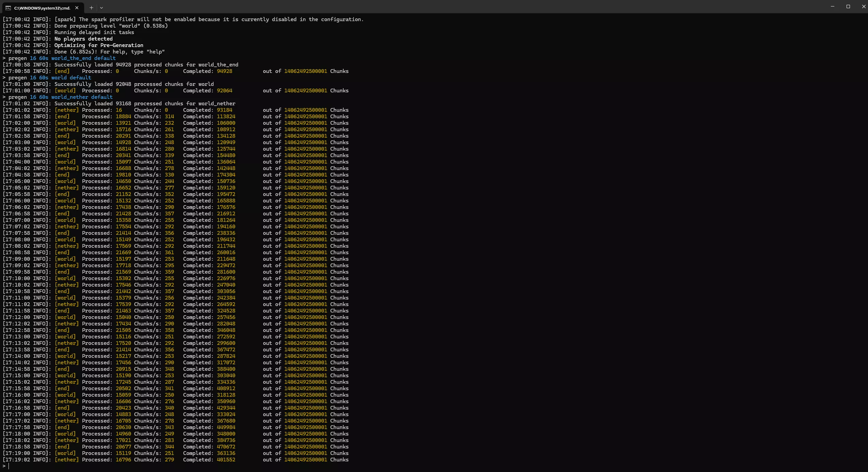Minimize the terminal window
This screenshot has height=472, width=868.
click(833, 6)
